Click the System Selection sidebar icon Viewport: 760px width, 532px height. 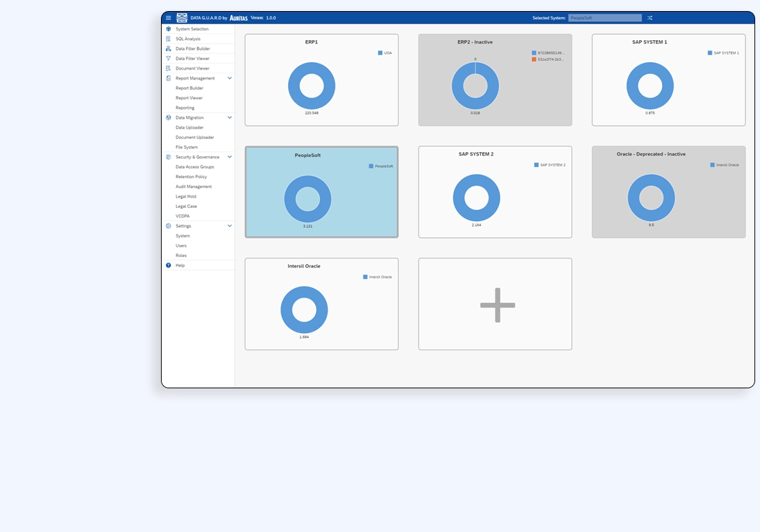pyautogui.click(x=168, y=29)
